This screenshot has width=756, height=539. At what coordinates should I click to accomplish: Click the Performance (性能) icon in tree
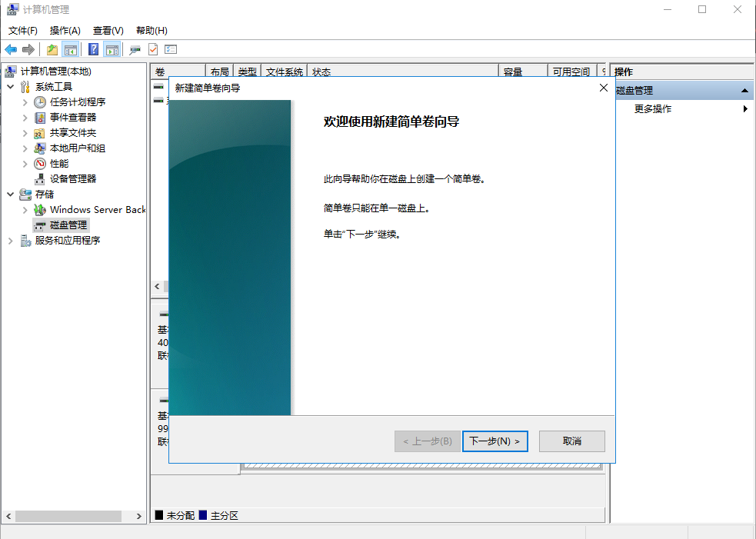point(39,164)
